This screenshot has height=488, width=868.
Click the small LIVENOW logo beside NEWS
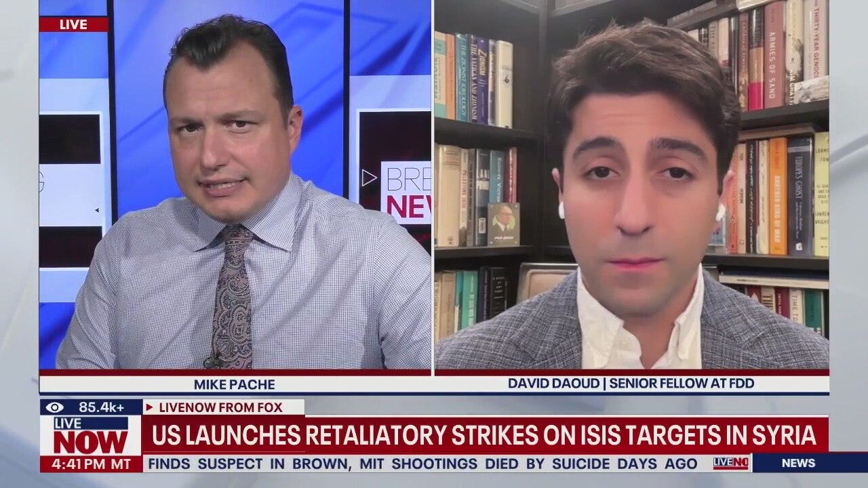(x=730, y=463)
